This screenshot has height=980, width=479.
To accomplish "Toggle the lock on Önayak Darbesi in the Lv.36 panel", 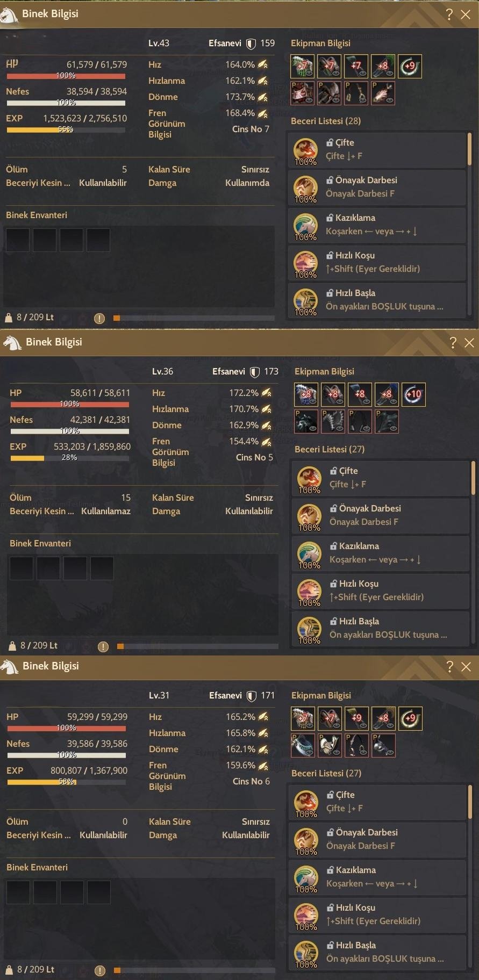I will point(333,508).
